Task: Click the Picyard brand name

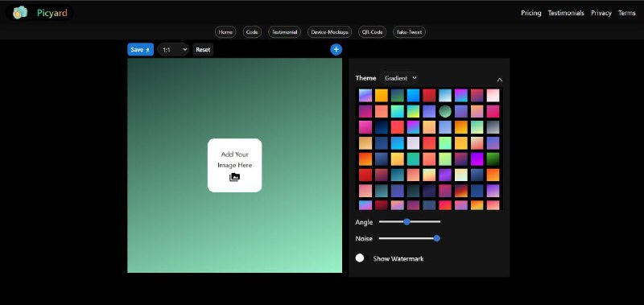Action: pos(52,13)
